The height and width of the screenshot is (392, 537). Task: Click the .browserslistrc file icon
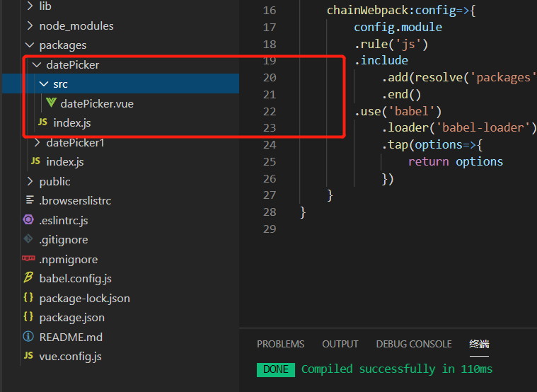(x=30, y=200)
